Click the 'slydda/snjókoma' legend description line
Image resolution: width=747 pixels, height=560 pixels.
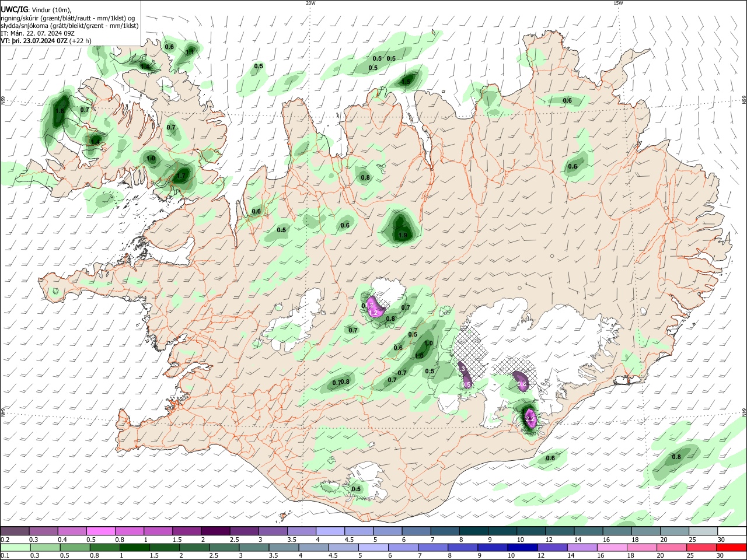(x=70, y=26)
